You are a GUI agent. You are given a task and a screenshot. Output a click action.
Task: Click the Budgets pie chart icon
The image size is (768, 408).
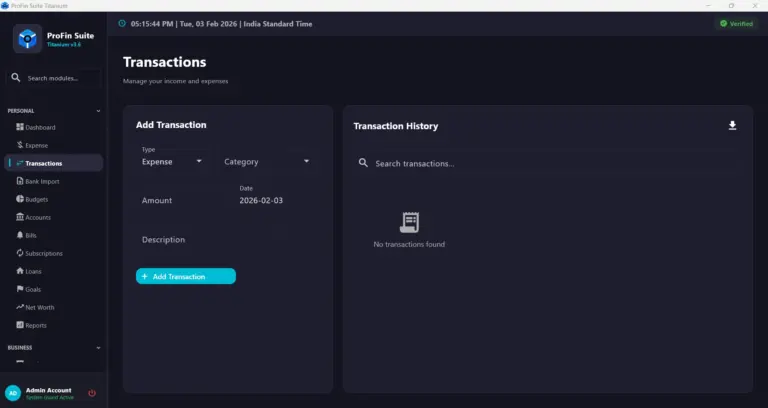coord(20,199)
